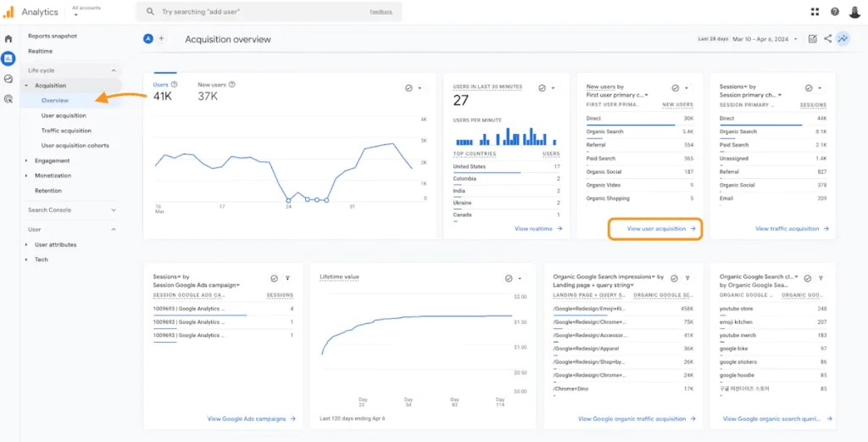Click the 'A' all users segment badge

click(x=147, y=39)
